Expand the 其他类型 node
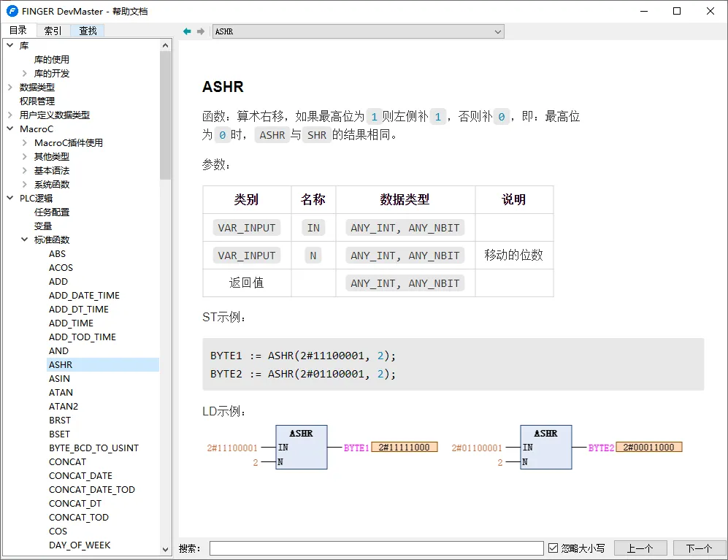The width and height of the screenshot is (728, 560). [25, 156]
